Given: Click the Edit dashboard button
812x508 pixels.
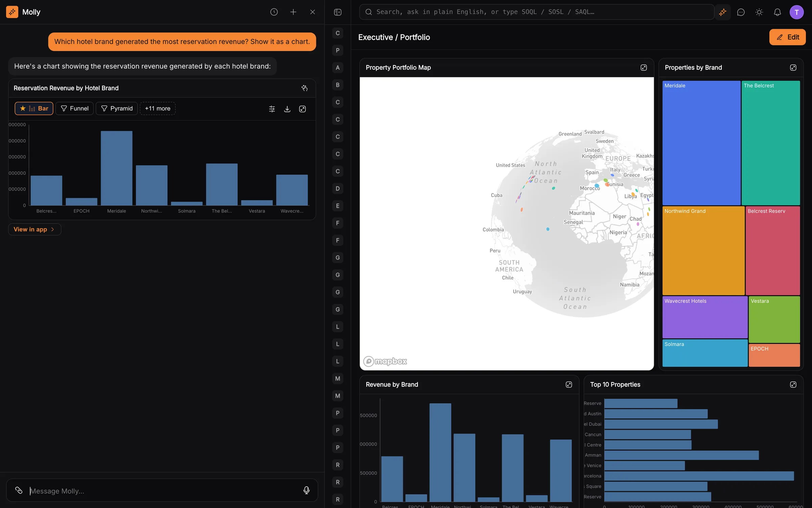Looking at the screenshot, I should click(787, 37).
